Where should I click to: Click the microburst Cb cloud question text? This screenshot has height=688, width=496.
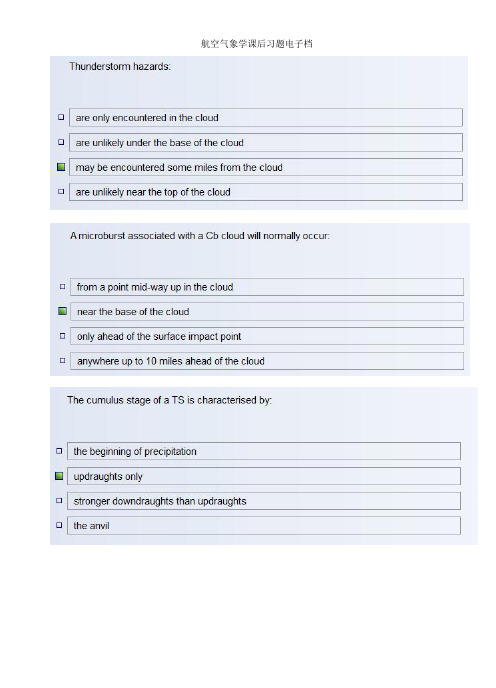(x=200, y=236)
